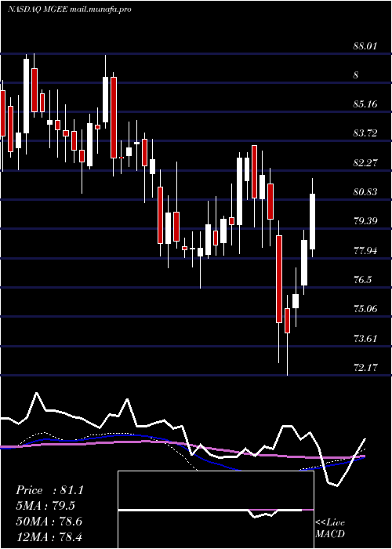Click the 88.01 price axis label
This screenshot has height=549, width=392.
(366, 45)
